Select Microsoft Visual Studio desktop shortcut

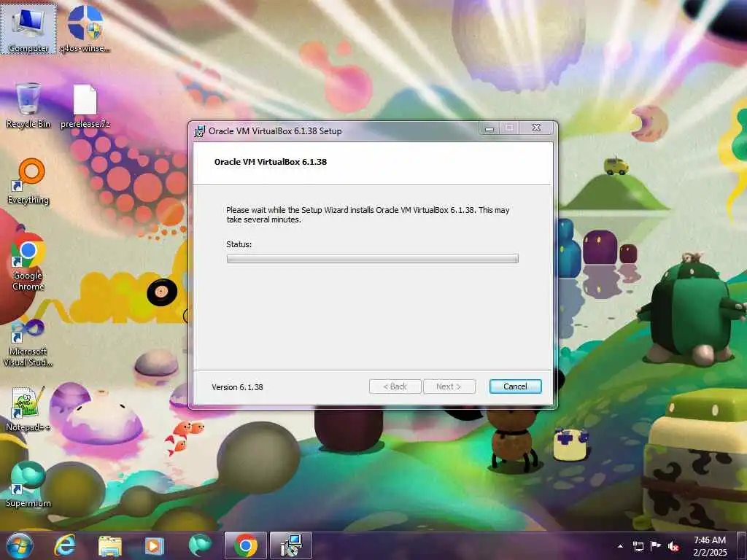coord(28,343)
